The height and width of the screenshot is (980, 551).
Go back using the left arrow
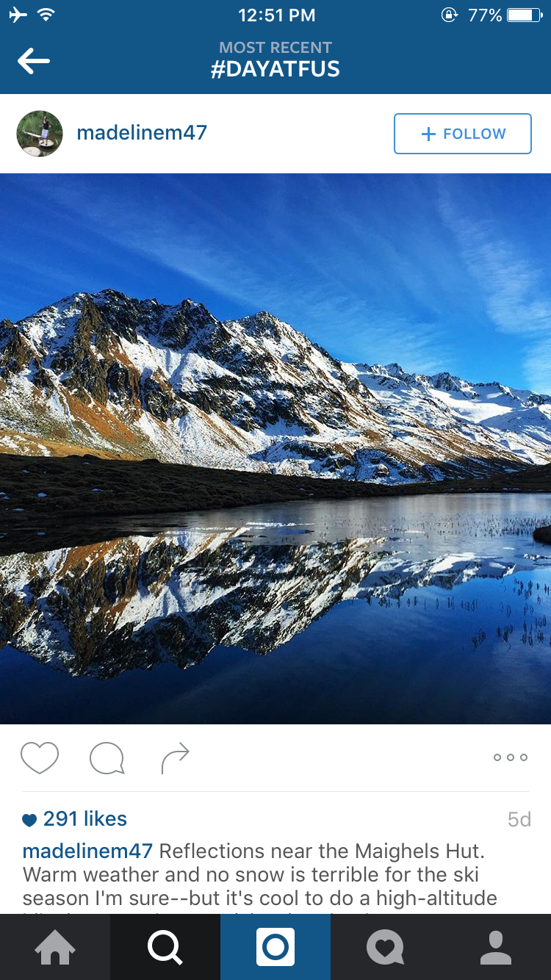click(34, 62)
